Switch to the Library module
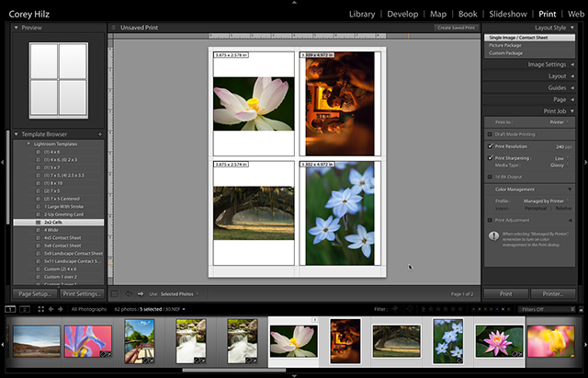Viewport: 588px width, 378px height. 362,15
